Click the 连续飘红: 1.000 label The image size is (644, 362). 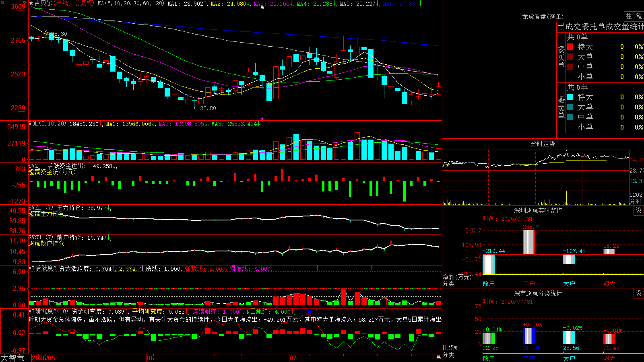216,311
